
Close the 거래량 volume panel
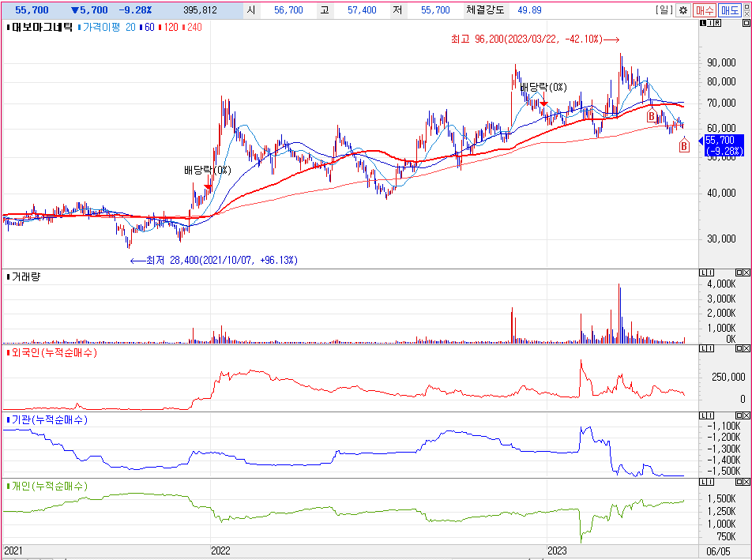[x=746, y=272]
